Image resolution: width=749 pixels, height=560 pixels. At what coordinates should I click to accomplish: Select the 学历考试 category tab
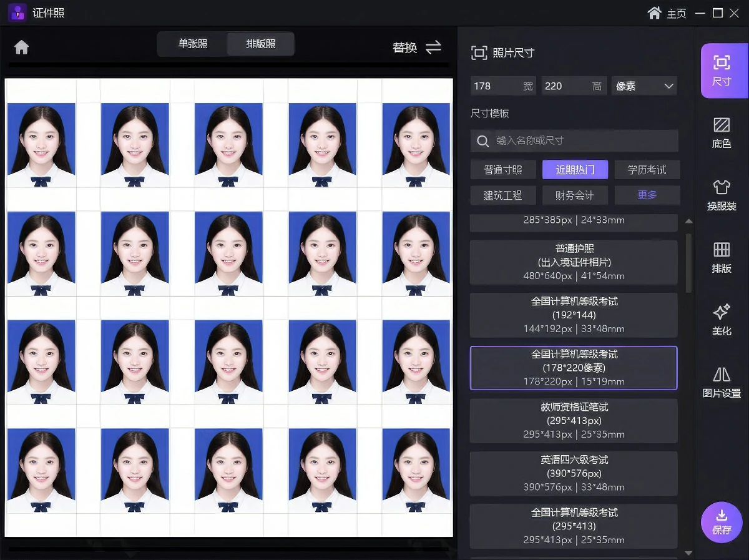647,170
